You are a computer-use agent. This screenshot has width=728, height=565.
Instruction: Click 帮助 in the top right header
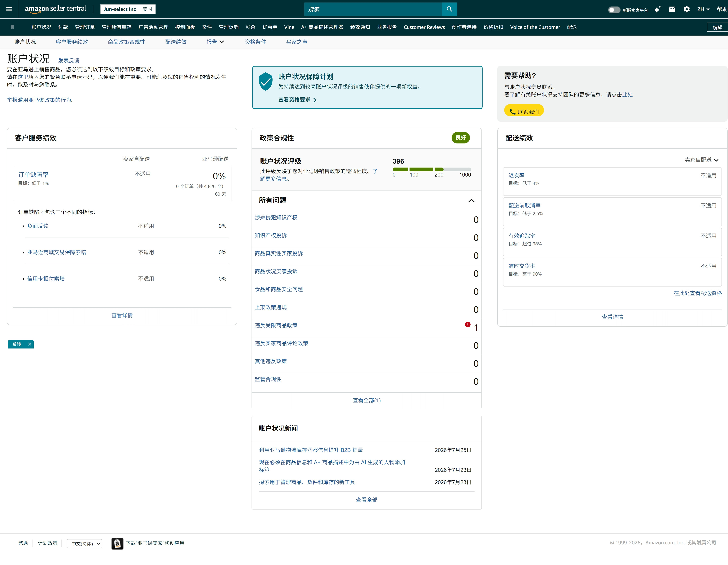point(722,9)
